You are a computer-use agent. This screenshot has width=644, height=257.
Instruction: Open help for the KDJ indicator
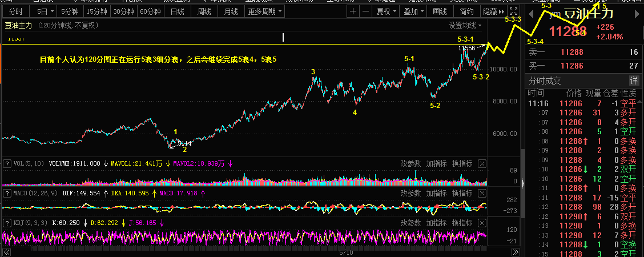tap(7, 223)
